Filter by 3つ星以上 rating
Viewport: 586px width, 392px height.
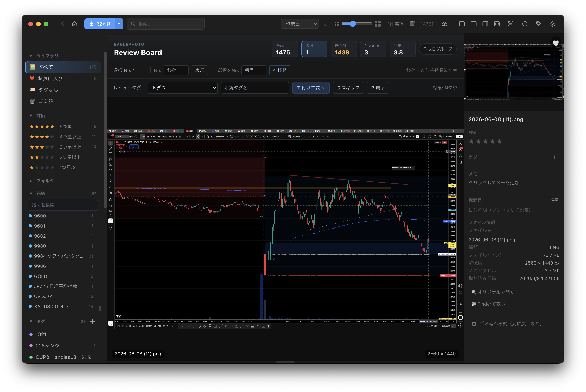[63, 147]
